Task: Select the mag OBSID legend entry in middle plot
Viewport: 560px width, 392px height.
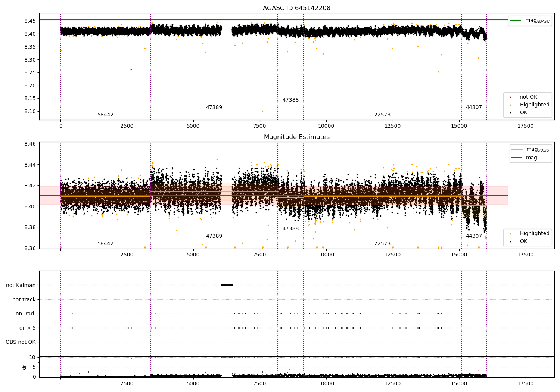Action: (x=530, y=149)
